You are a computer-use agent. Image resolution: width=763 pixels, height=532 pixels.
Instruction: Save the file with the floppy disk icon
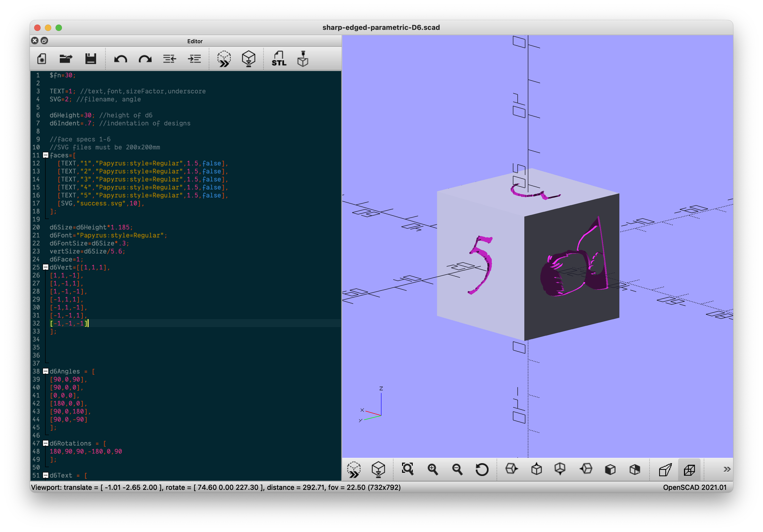click(x=91, y=59)
